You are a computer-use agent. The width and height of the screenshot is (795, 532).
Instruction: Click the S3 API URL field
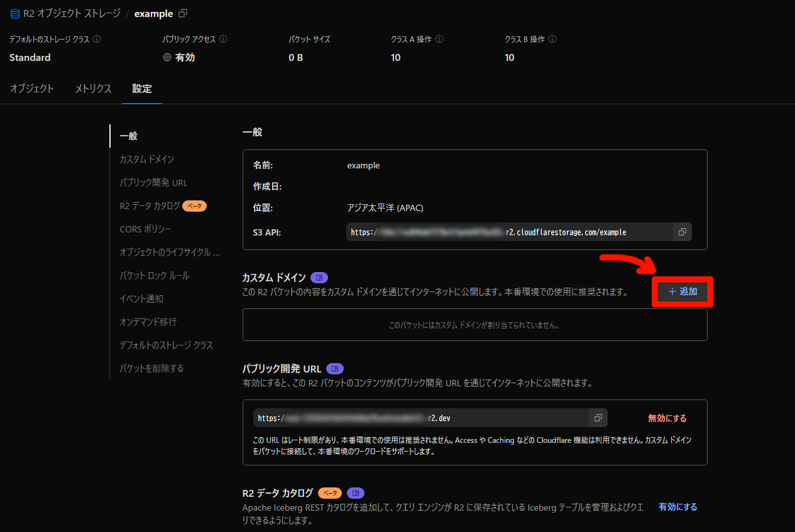[510, 232]
